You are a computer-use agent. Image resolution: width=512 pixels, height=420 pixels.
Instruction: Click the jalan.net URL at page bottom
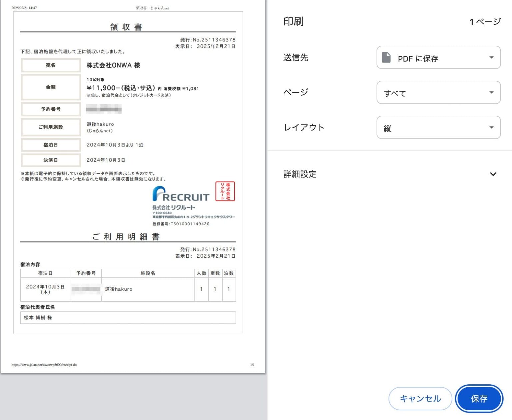44,365
